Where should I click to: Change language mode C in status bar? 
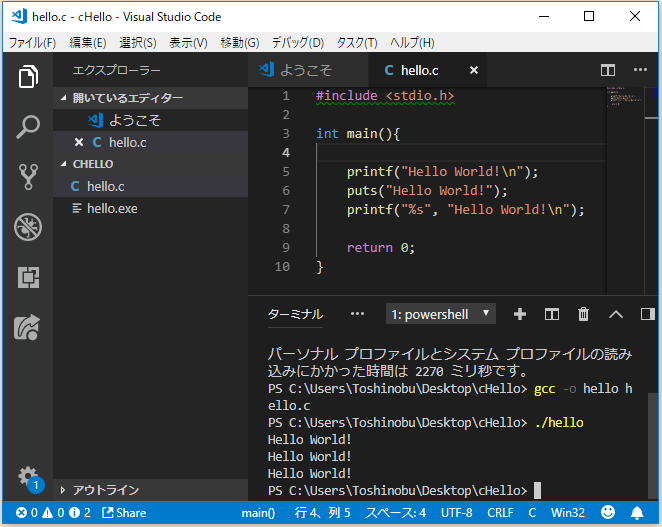[532, 513]
